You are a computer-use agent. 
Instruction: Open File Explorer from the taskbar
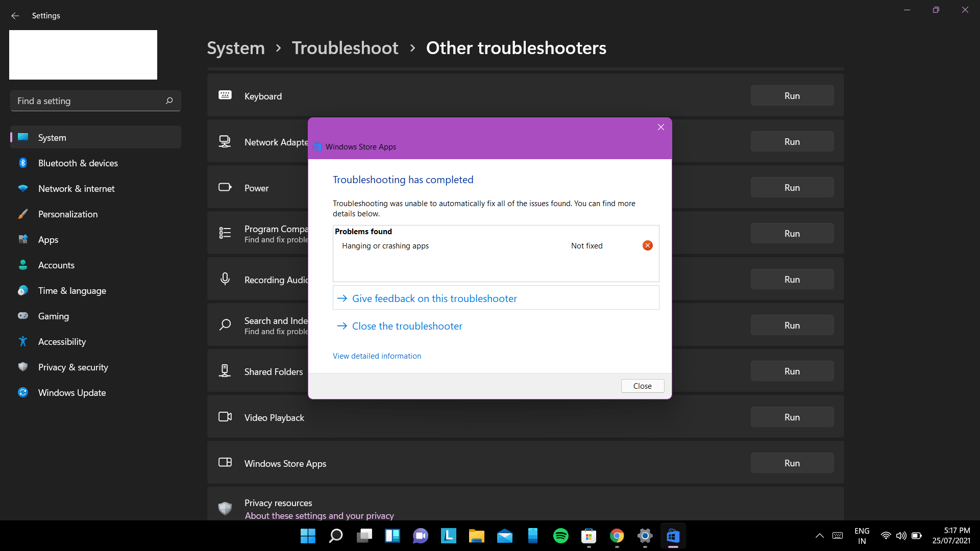click(476, 536)
